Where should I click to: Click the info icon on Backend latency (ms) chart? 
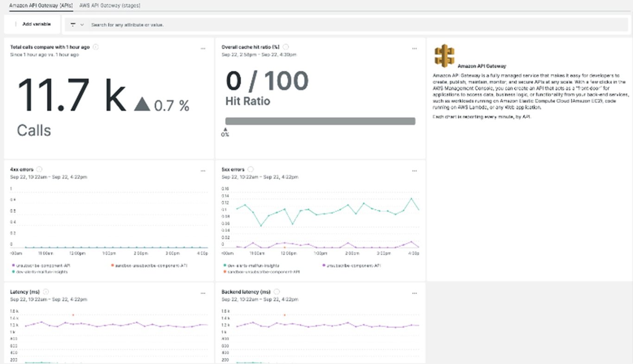click(276, 292)
